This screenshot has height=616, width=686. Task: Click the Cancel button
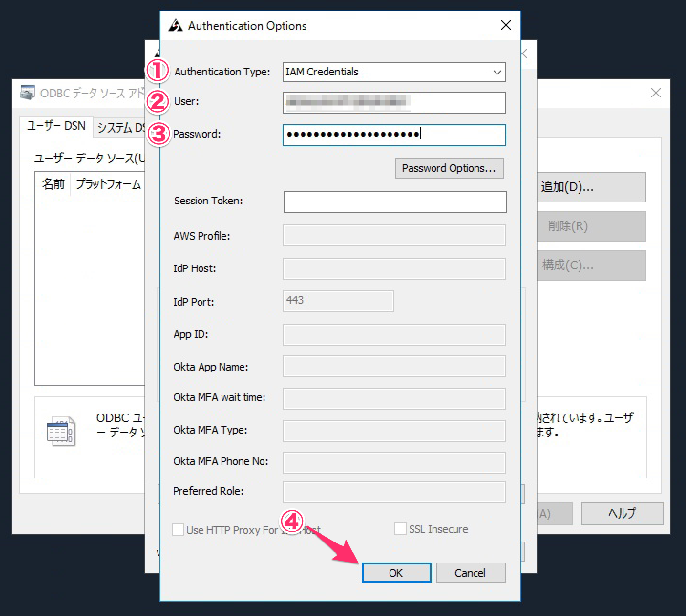click(470, 573)
